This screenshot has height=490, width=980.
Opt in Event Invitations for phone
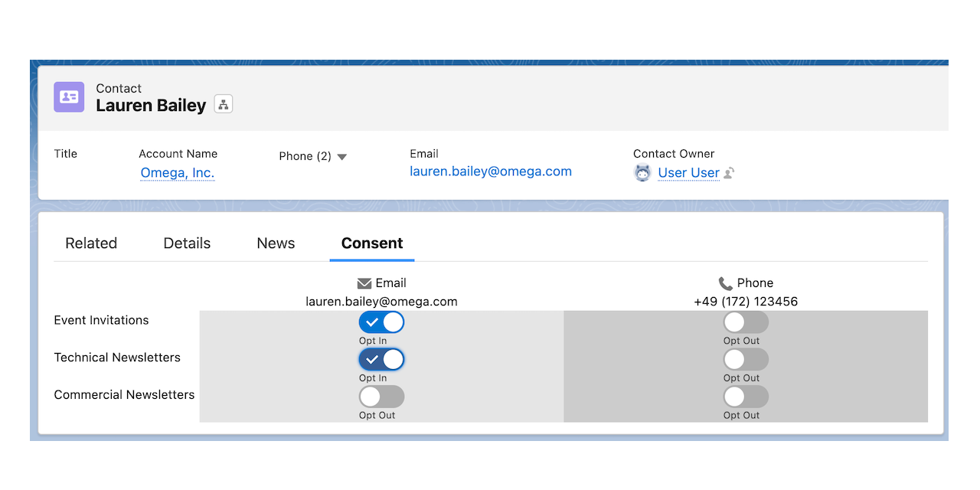click(744, 322)
